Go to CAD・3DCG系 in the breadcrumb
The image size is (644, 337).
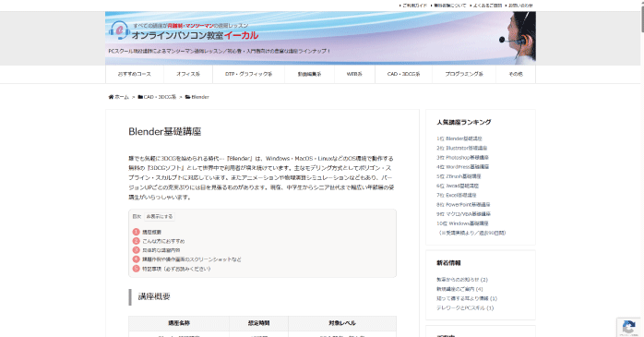pos(160,97)
